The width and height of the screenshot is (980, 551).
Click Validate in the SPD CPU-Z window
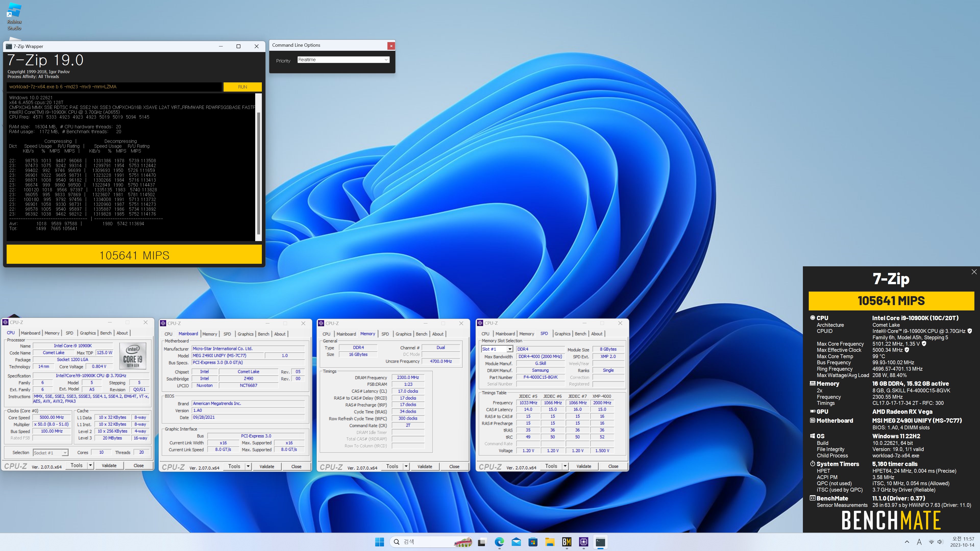[584, 466]
